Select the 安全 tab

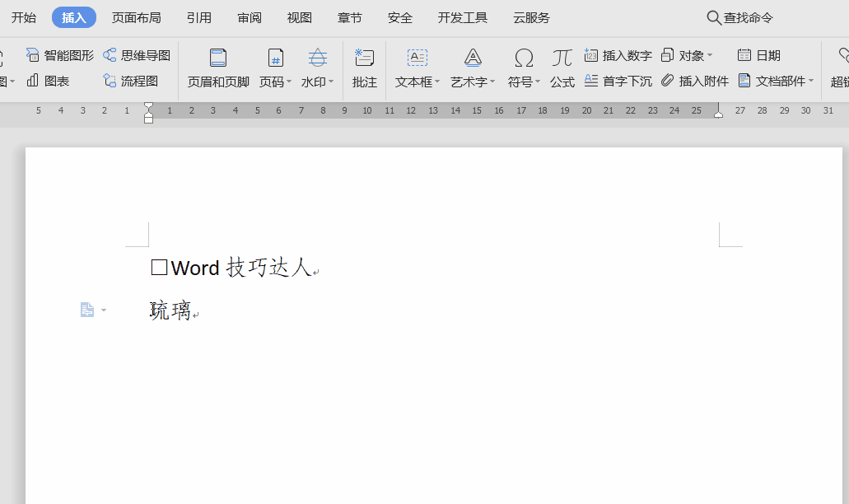[x=400, y=18]
